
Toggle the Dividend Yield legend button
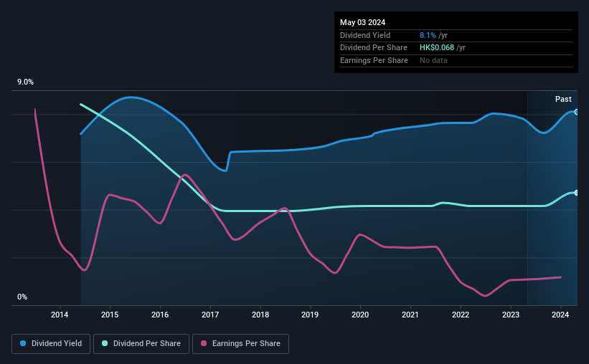tap(51, 344)
